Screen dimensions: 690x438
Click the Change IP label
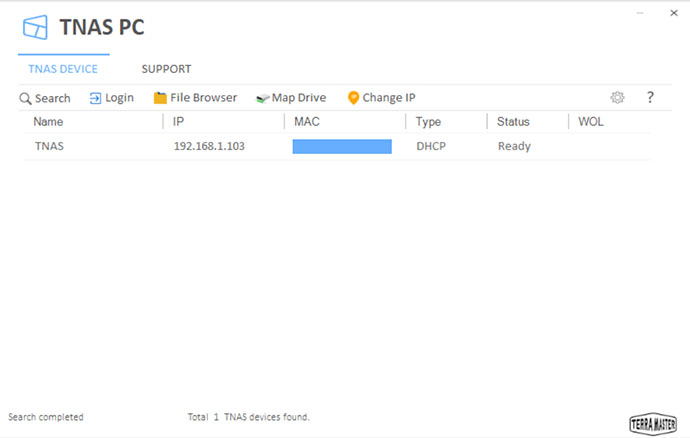click(x=389, y=98)
